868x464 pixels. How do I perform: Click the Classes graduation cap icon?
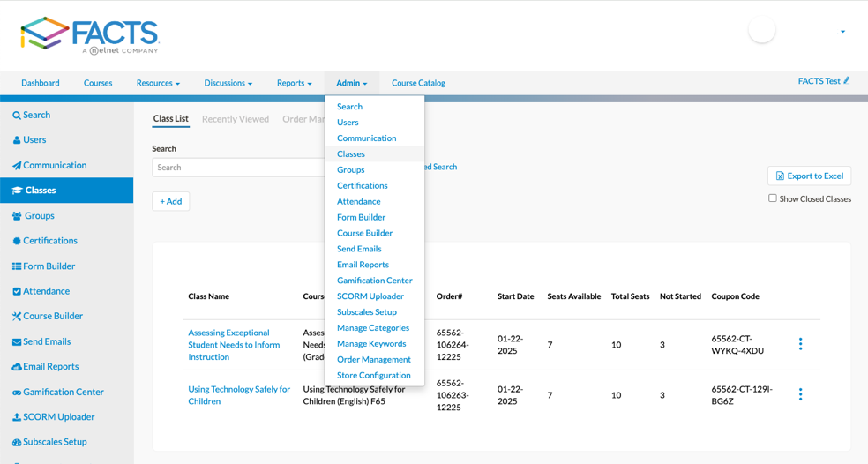coord(17,191)
